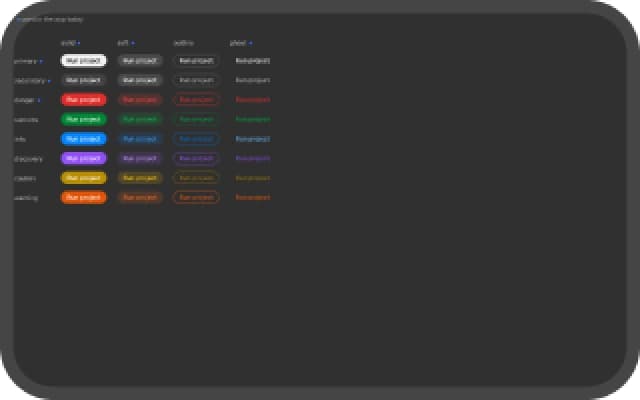
Task: Click the ghost primary Run project button
Action: 253,60
